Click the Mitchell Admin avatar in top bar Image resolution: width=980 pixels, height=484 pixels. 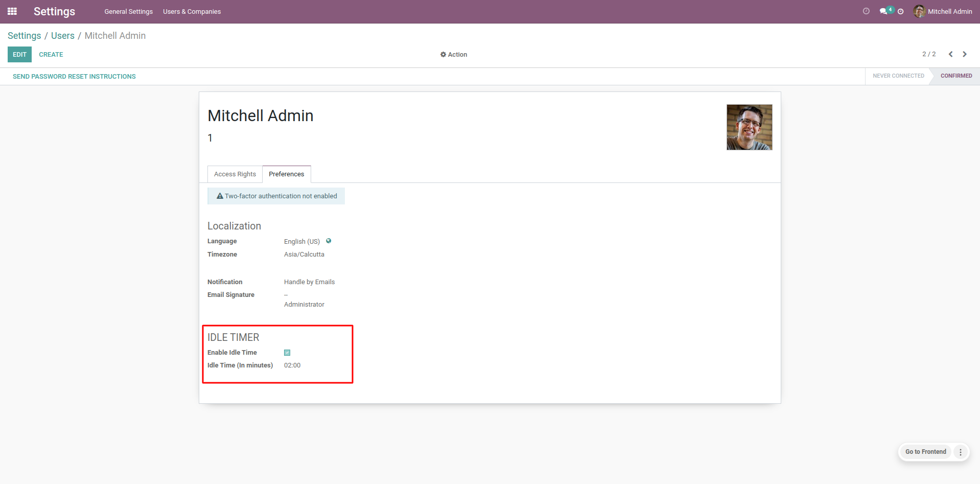pyautogui.click(x=919, y=11)
